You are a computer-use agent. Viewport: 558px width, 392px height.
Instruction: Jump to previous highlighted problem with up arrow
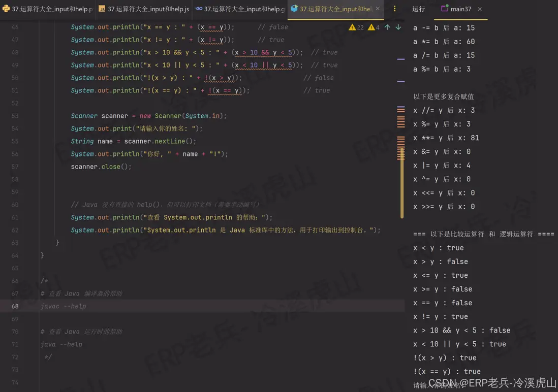pyautogui.click(x=387, y=27)
